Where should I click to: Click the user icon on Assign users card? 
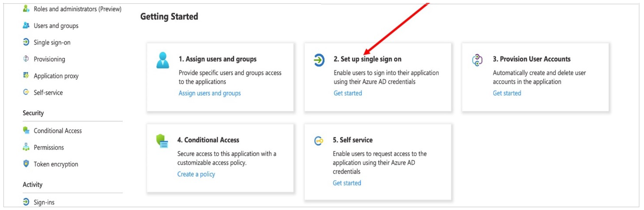click(x=162, y=60)
